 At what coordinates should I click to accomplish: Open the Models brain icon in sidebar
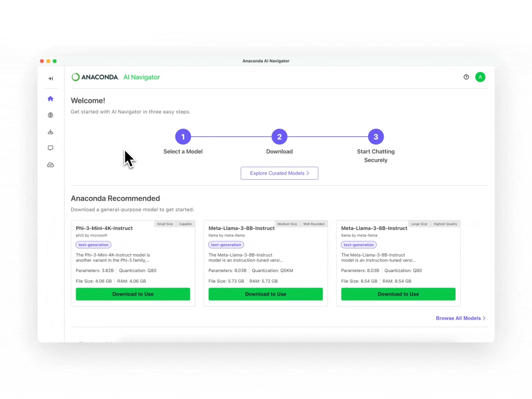click(x=51, y=115)
